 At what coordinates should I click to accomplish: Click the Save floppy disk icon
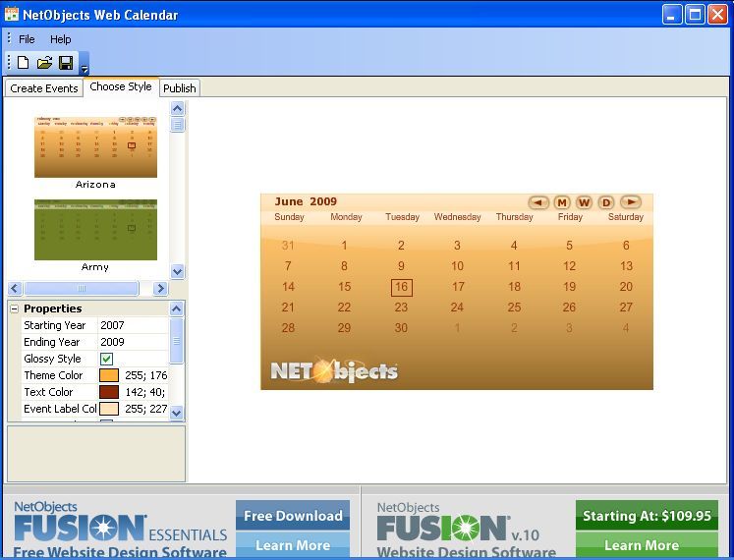(66, 62)
